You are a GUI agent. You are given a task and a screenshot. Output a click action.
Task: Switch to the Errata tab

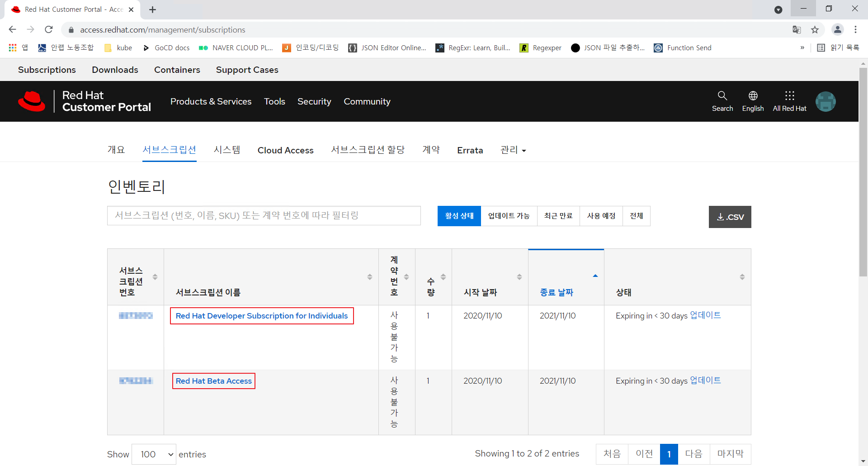[x=470, y=150]
